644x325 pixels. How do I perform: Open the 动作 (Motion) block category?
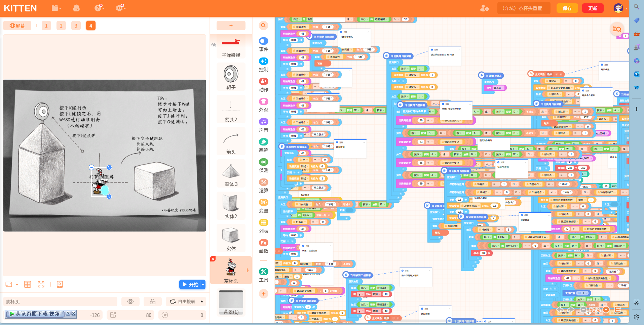264,85
